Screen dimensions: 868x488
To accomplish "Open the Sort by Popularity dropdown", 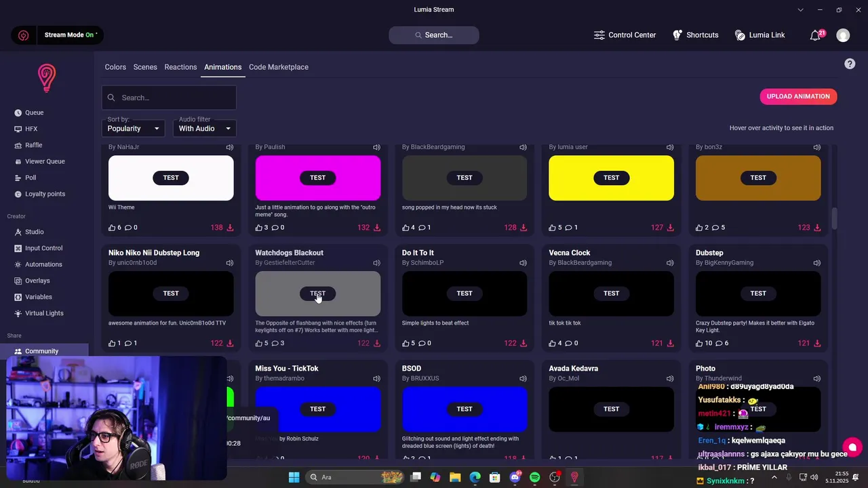I will [133, 128].
